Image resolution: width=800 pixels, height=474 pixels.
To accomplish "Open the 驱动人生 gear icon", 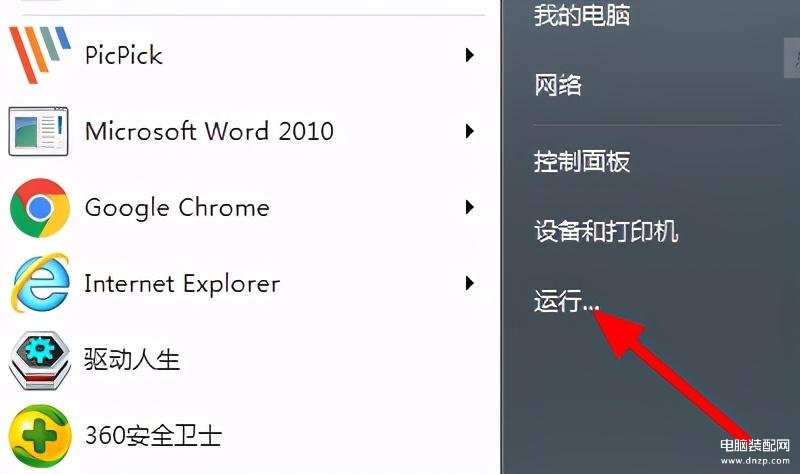I will (39, 360).
